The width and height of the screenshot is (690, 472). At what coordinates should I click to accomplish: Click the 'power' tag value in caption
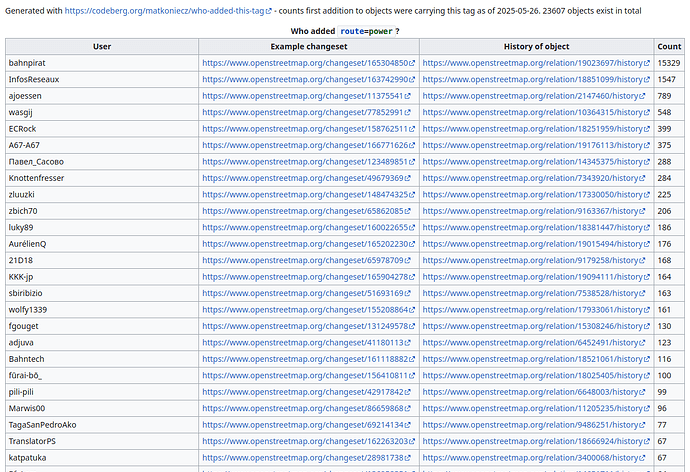pyautogui.click(x=380, y=31)
